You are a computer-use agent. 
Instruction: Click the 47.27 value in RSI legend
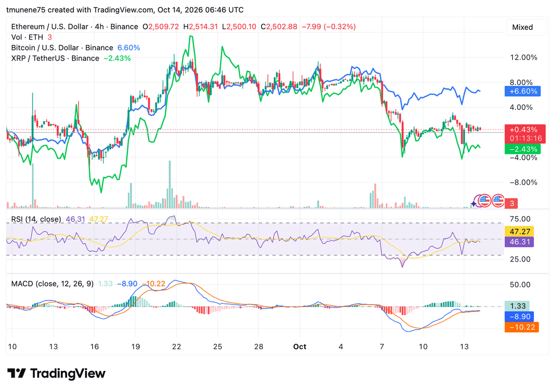tap(99, 219)
